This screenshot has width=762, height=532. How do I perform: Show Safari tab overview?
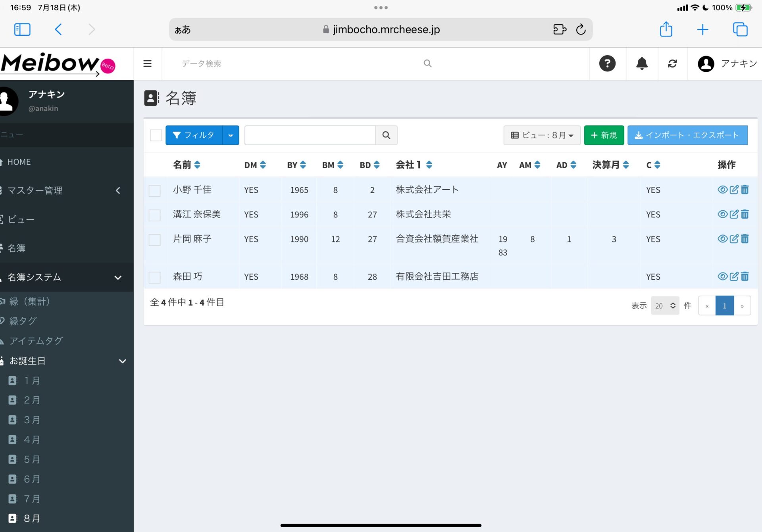[x=740, y=29]
